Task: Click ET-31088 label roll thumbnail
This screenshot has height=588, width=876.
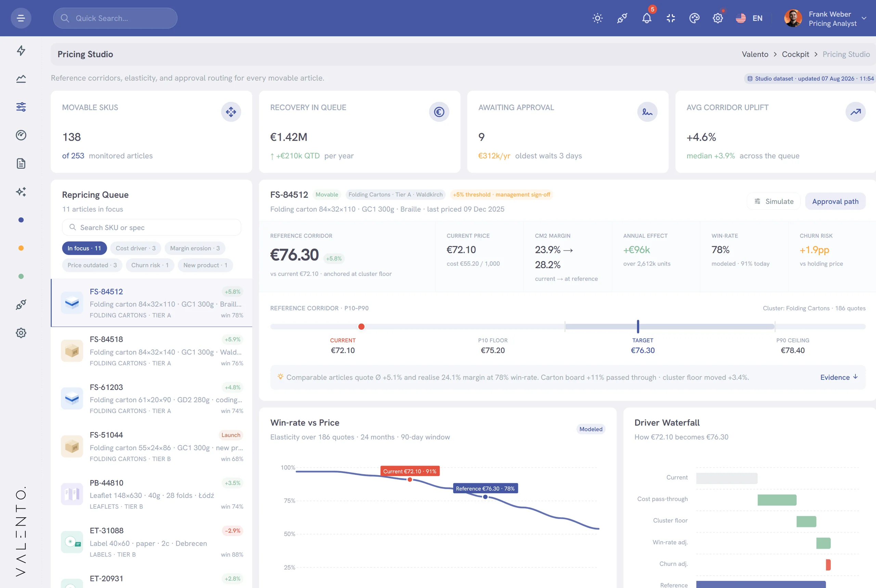Action: (x=72, y=542)
